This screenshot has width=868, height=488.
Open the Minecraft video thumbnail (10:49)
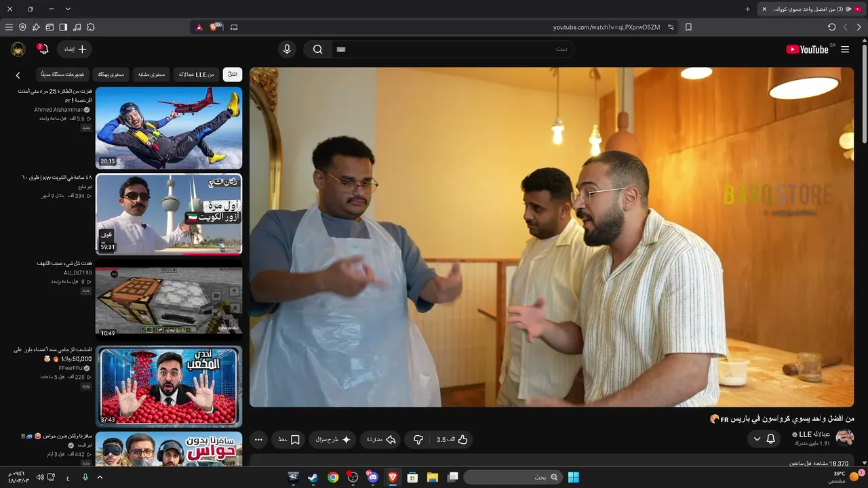[x=169, y=300]
